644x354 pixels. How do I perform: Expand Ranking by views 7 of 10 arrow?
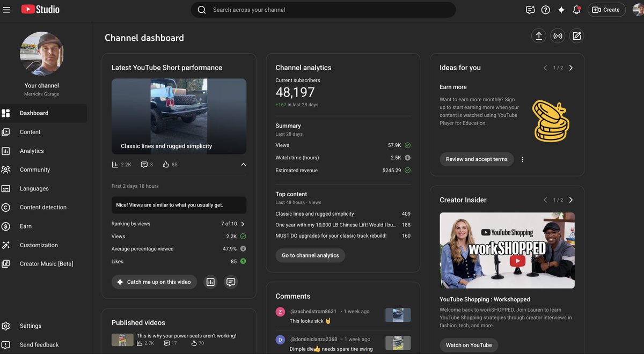pos(243,224)
